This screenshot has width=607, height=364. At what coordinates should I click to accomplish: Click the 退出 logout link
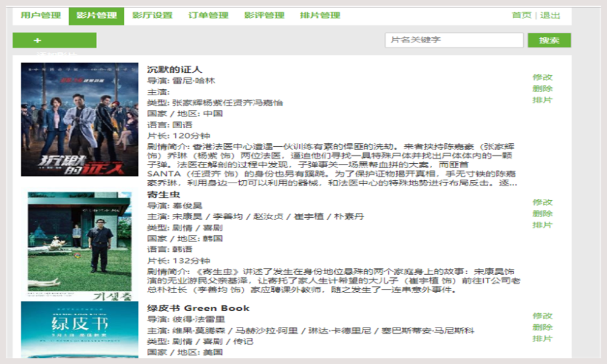[550, 16]
